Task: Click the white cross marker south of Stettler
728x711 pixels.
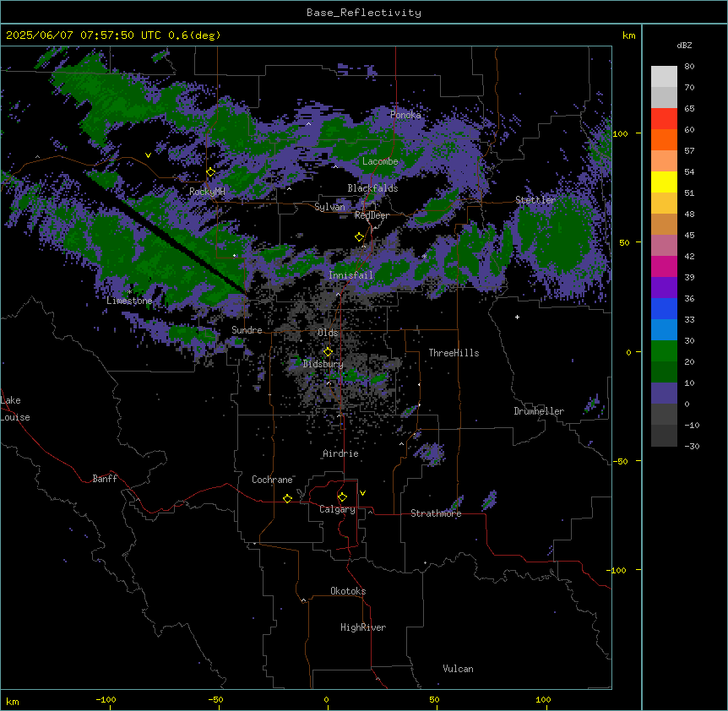Action: pos(517,317)
